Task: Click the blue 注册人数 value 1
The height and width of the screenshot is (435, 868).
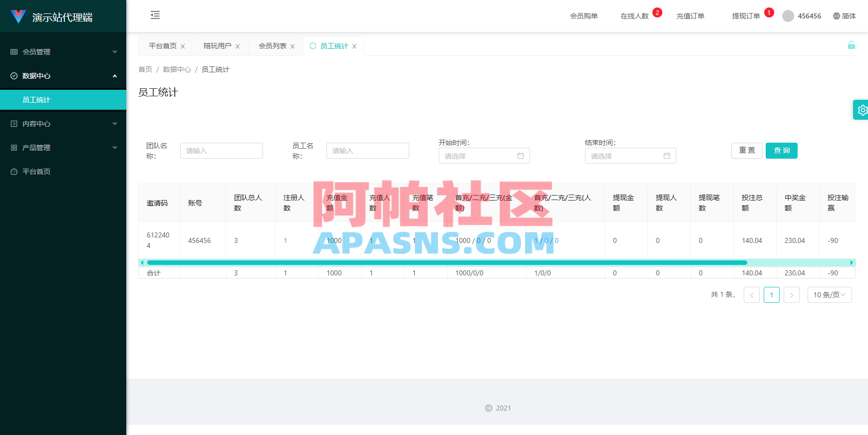Action: (x=286, y=240)
